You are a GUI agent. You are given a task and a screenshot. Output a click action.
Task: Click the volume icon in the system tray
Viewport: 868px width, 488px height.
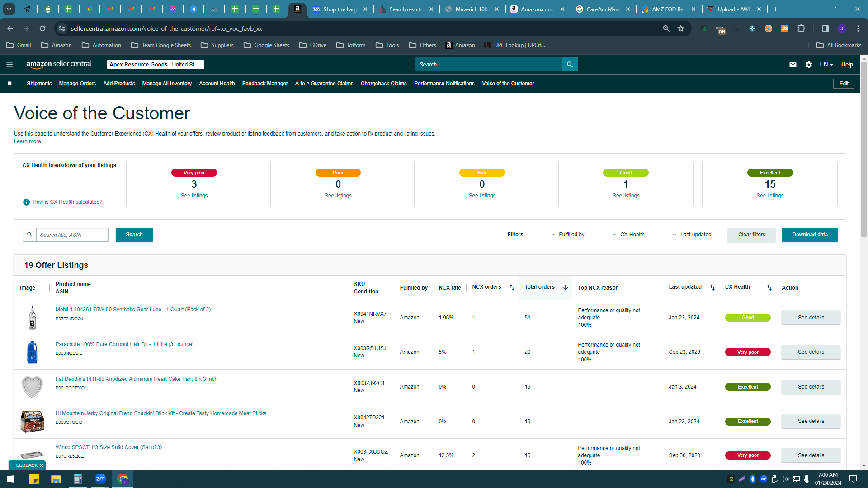785,479
